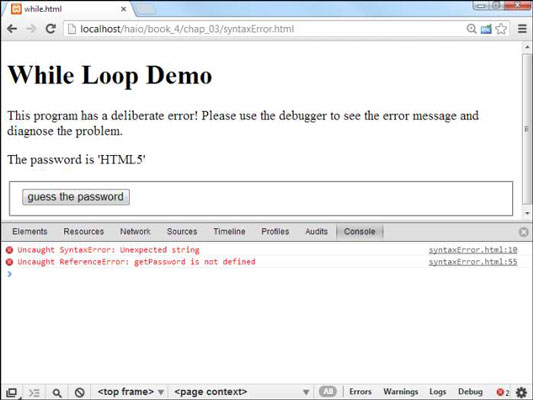The width and height of the screenshot is (533, 400).
Task: Open DevTools search magnifier icon
Action: tap(57, 393)
